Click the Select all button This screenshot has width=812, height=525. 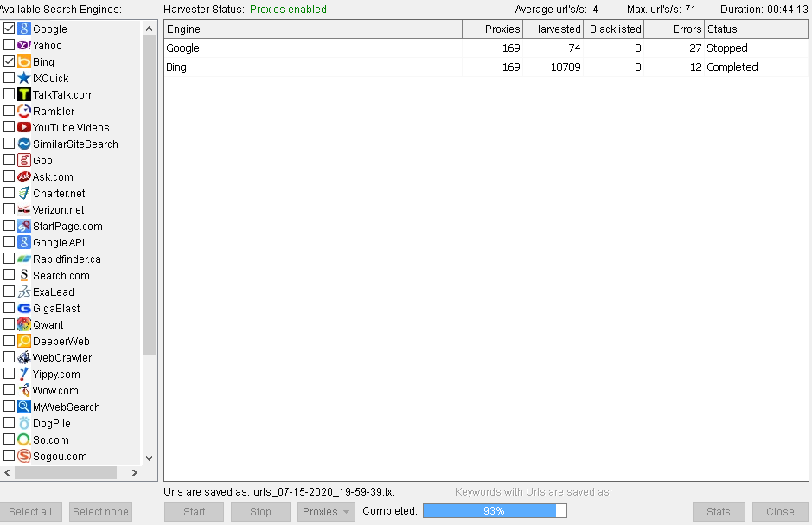click(31, 511)
